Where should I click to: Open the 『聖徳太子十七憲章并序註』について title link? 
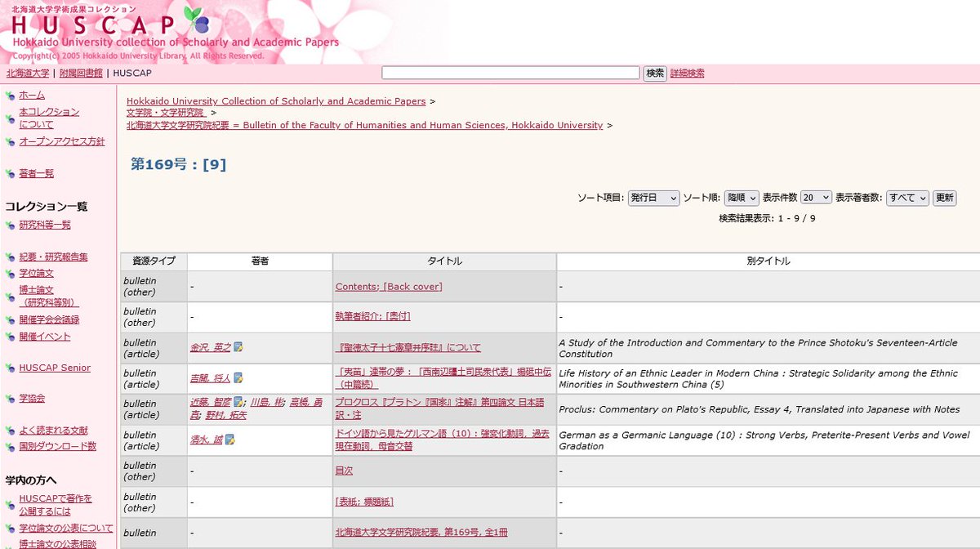point(408,347)
